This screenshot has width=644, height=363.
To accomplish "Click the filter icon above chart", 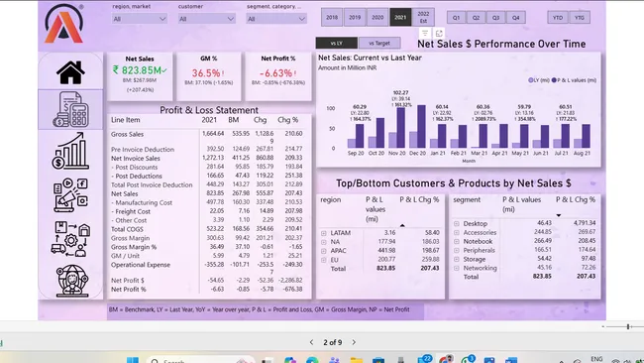I will 425,34.
